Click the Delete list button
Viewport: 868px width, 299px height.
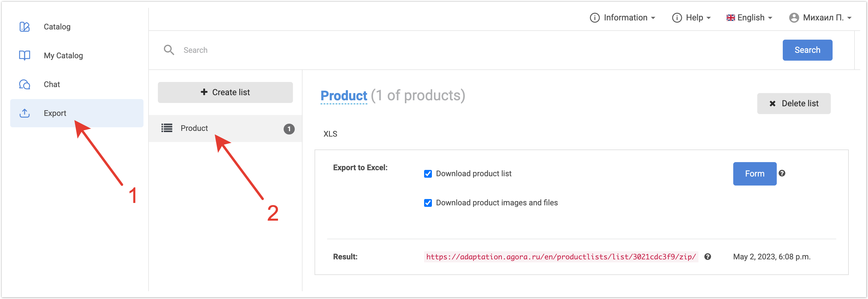coord(794,104)
